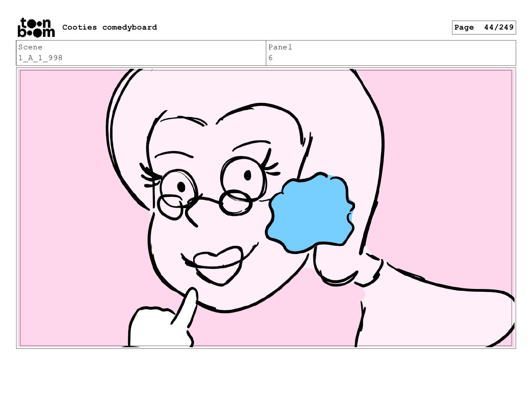Viewport: 532px width, 411px height.
Task: Click the 'Scene' header label
Action: click(30, 47)
